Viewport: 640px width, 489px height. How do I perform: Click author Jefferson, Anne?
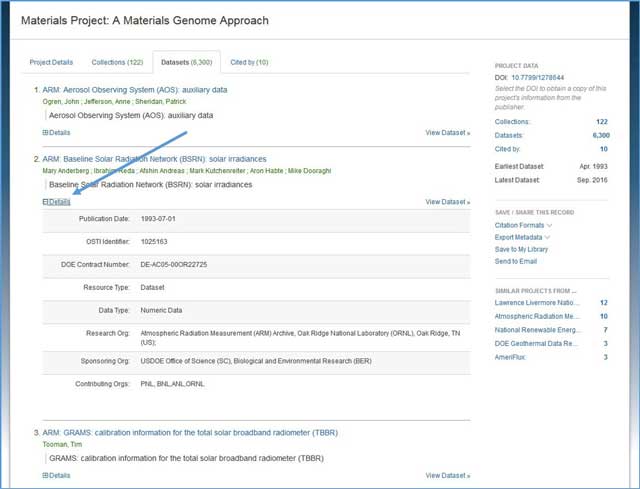[107, 102]
